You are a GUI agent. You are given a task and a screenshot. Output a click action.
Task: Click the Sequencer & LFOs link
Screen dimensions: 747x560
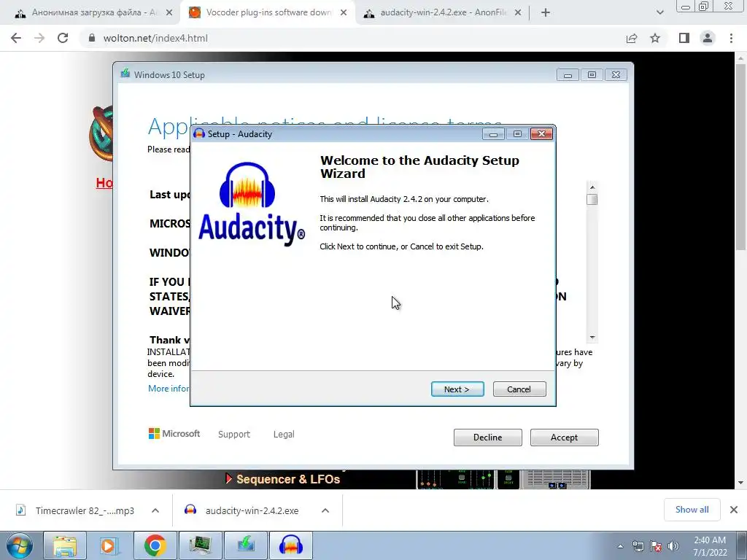tap(287, 479)
